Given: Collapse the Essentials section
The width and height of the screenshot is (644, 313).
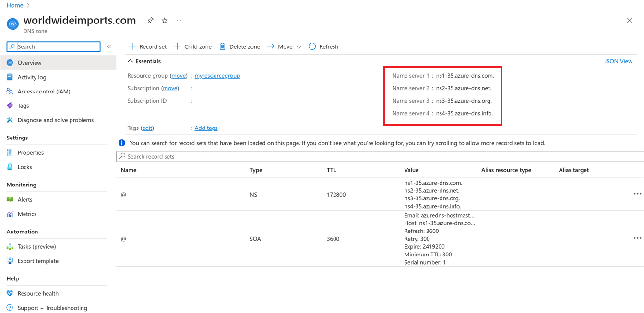Looking at the screenshot, I should coord(130,61).
